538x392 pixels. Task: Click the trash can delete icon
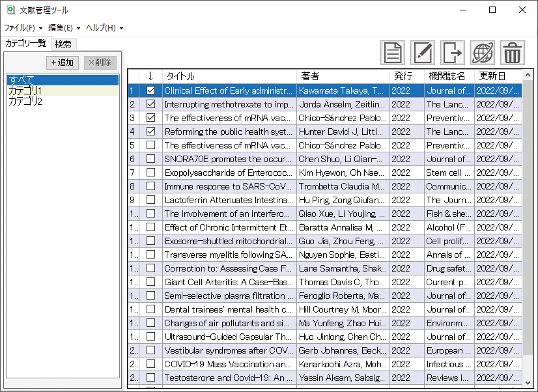click(x=513, y=52)
